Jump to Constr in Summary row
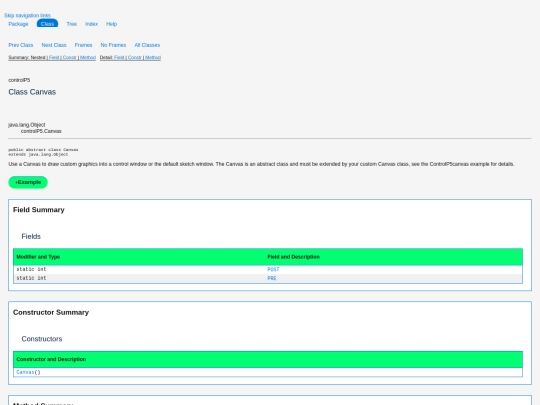This screenshot has height=405, width=540. click(69, 58)
